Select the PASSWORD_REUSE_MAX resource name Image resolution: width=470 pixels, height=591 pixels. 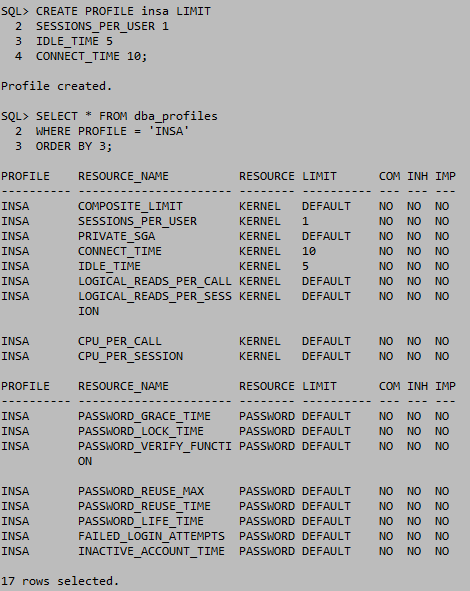click(141, 491)
